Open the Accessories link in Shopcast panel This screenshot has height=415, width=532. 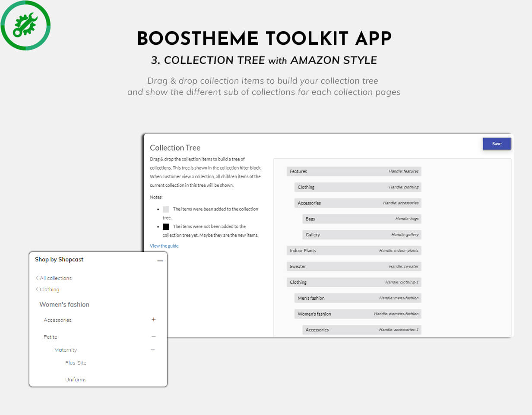pos(57,320)
